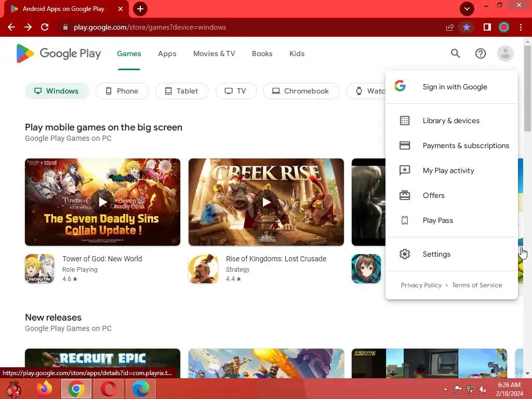Select the Windows device filter chip
The height and width of the screenshot is (399, 532).
pos(57,91)
